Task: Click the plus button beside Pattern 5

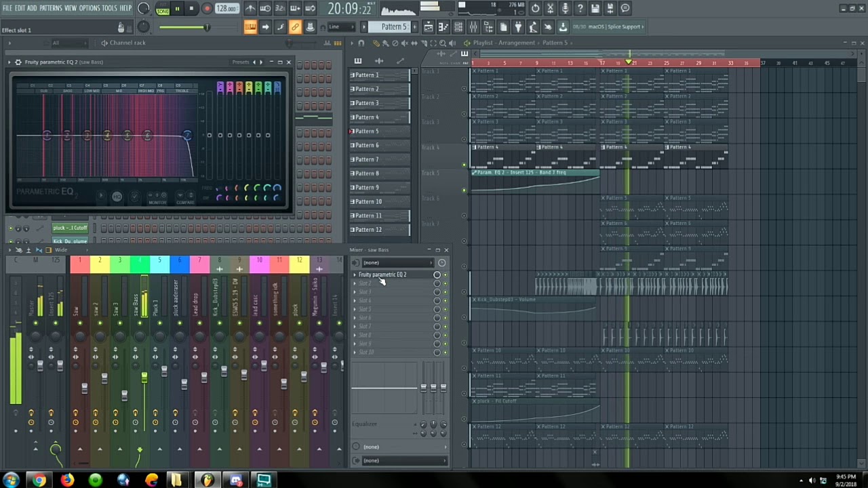Action: [414, 27]
